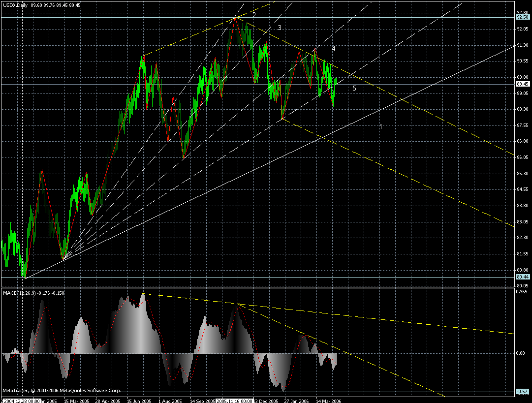This screenshot has width=532, height=403.
Task: Click the highlighted 80.44 price level label
Action: click(x=523, y=277)
